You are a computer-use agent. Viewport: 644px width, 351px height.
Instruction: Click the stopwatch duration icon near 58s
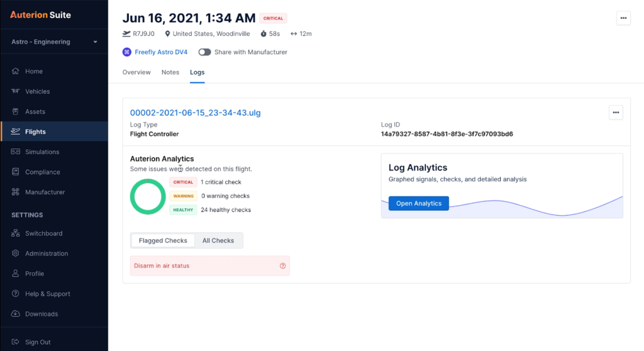point(264,34)
